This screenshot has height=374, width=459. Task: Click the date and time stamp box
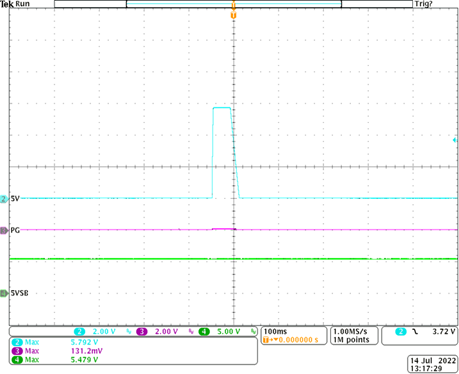click(433, 364)
